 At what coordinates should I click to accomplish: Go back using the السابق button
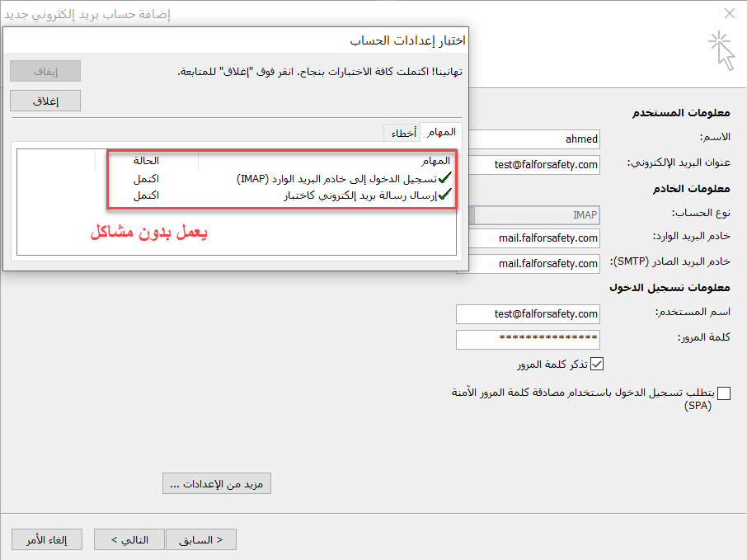coord(201,540)
